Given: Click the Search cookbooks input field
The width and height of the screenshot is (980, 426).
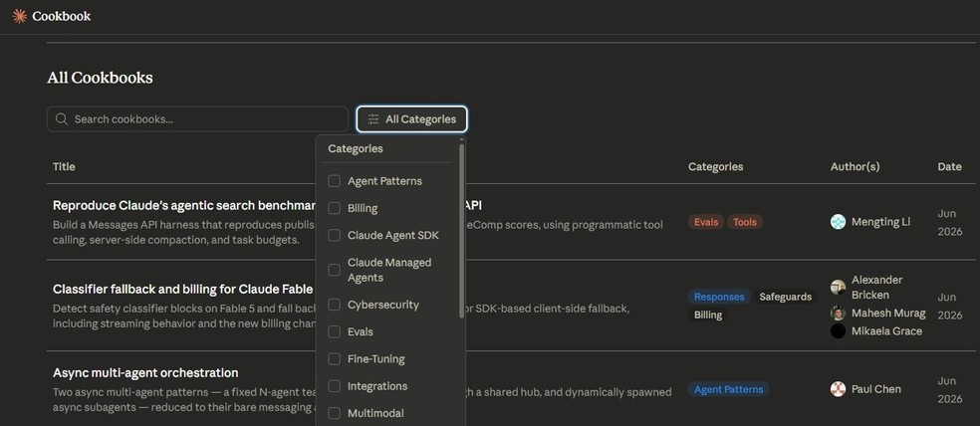Looking at the screenshot, I should (x=197, y=118).
